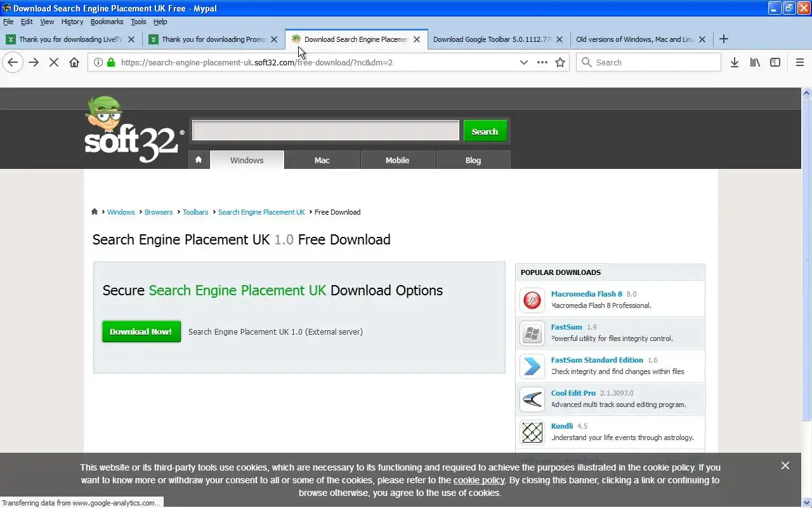Click the scrollbar up arrow

pyautogui.click(x=807, y=93)
